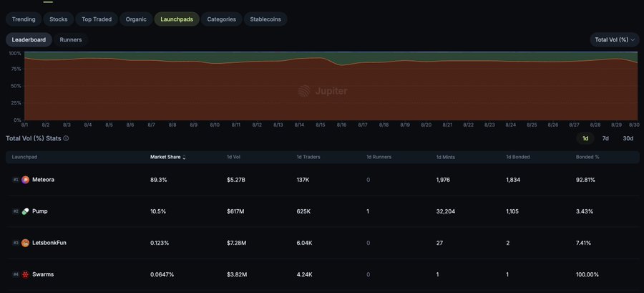The height and width of the screenshot is (293, 644).
Task: Select the 30d time range
Action: point(628,138)
